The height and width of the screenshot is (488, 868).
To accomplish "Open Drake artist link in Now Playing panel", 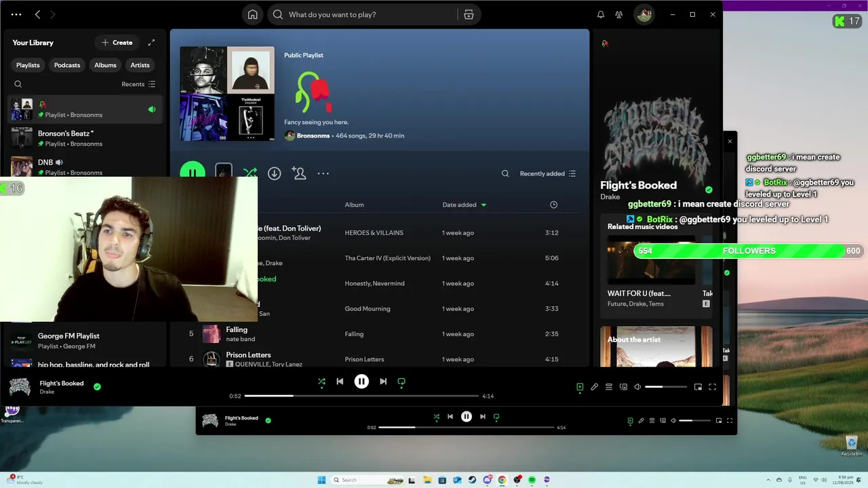I will tap(610, 197).
